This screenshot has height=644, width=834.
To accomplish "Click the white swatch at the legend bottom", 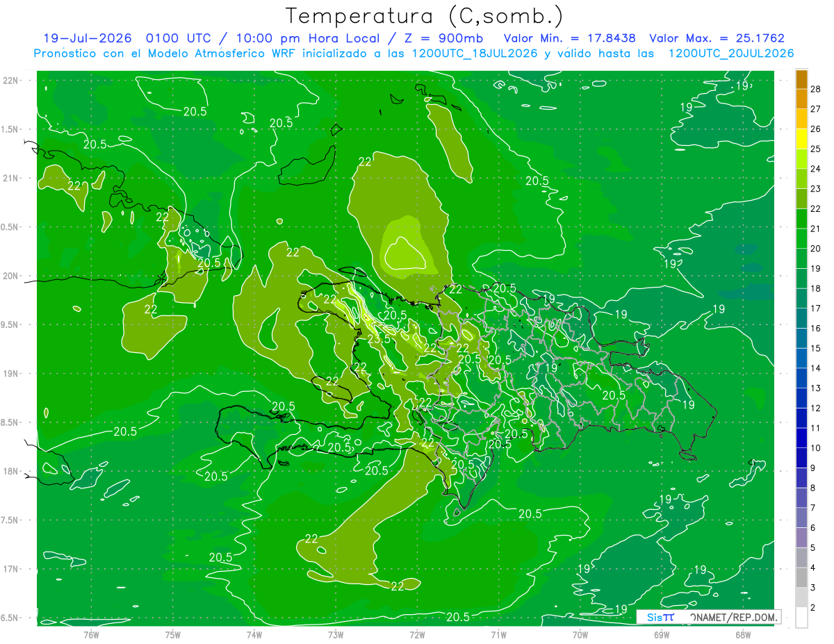I will pos(801,618).
